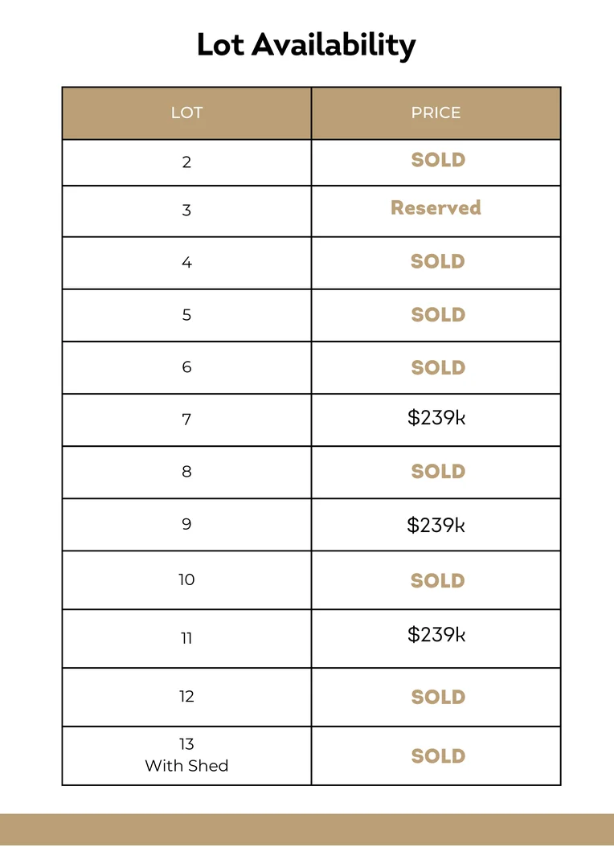Select the SOLD label for lot 10

[438, 580]
